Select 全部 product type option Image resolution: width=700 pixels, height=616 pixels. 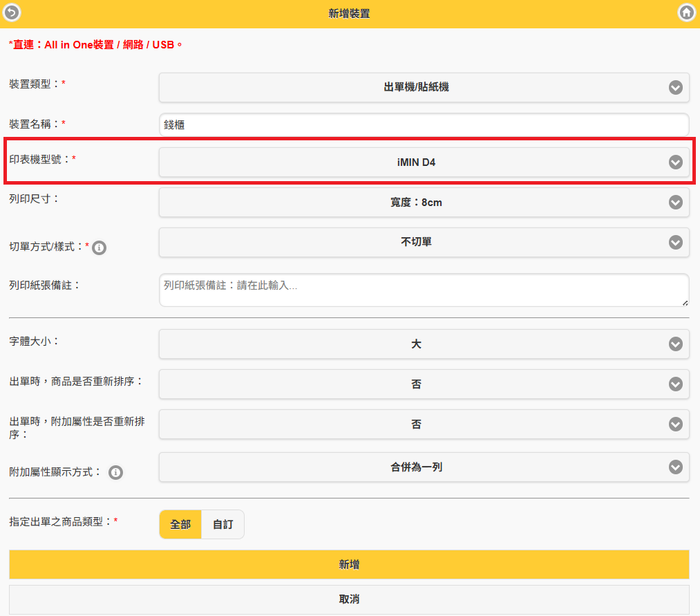pyautogui.click(x=180, y=525)
